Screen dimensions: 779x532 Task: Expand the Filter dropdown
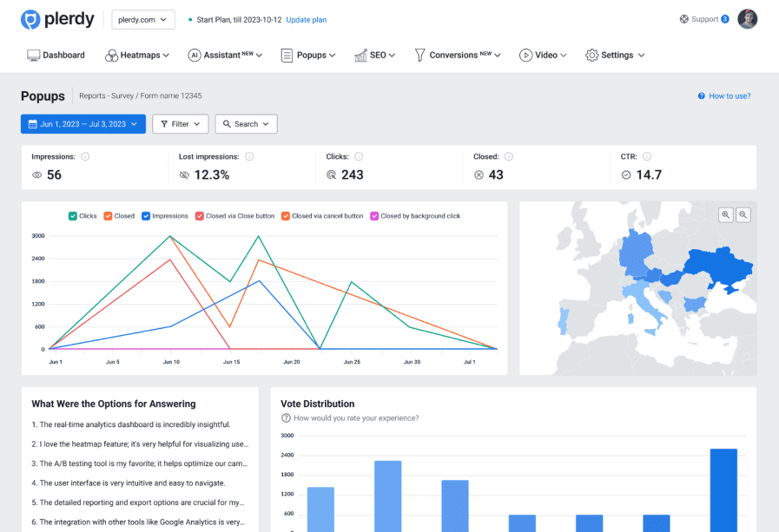[180, 124]
